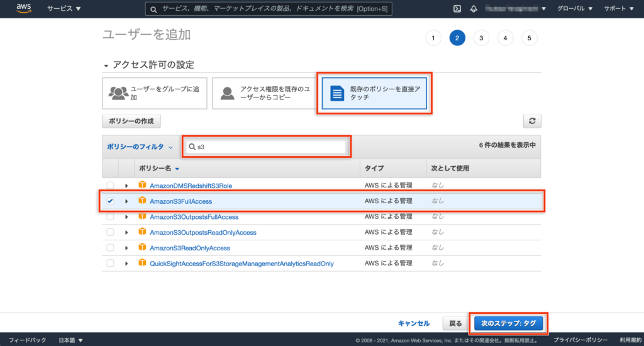This screenshot has height=346, width=644.
Task: Open the QuickSightAccessForS3StorageManagementAnalyticsReadOnly link
Action: point(241,264)
